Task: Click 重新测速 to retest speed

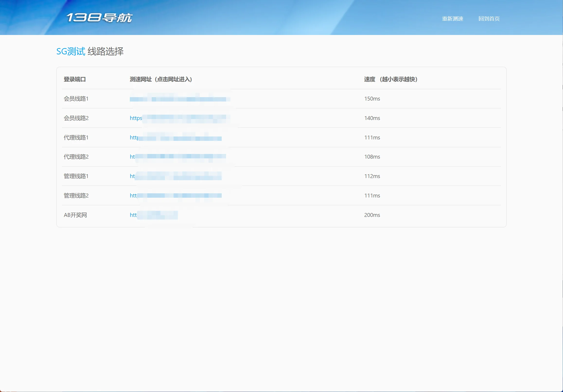Action: [452, 19]
